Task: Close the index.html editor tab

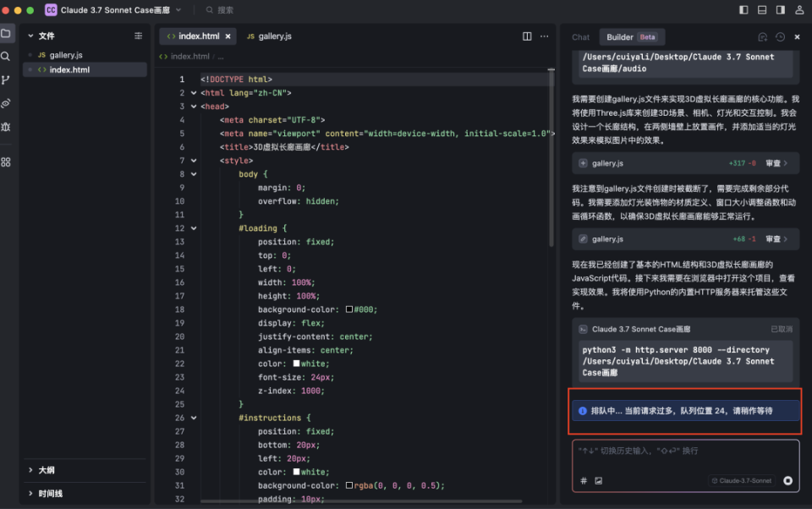Action: [x=228, y=36]
